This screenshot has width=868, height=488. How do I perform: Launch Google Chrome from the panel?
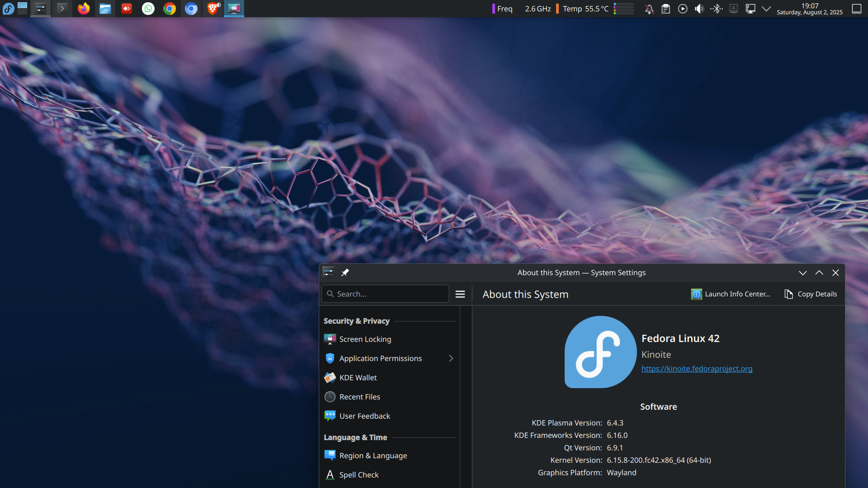click(170, 8)
